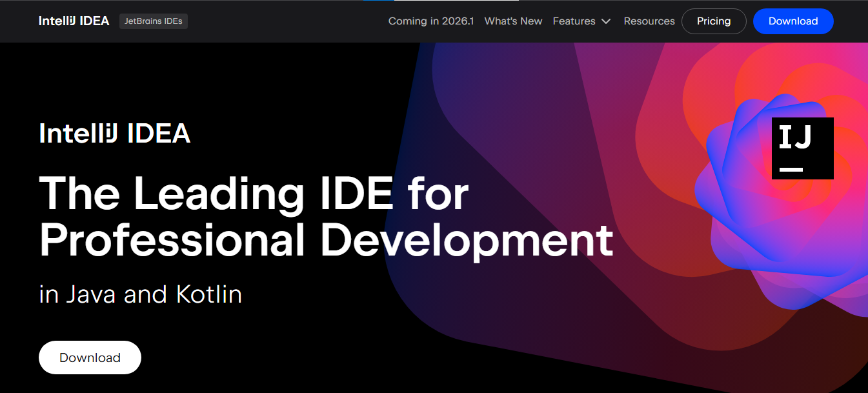Open the JetBrains IDEs badge
Viewport: 868px width, 393px height.
[x=154, y=21]
